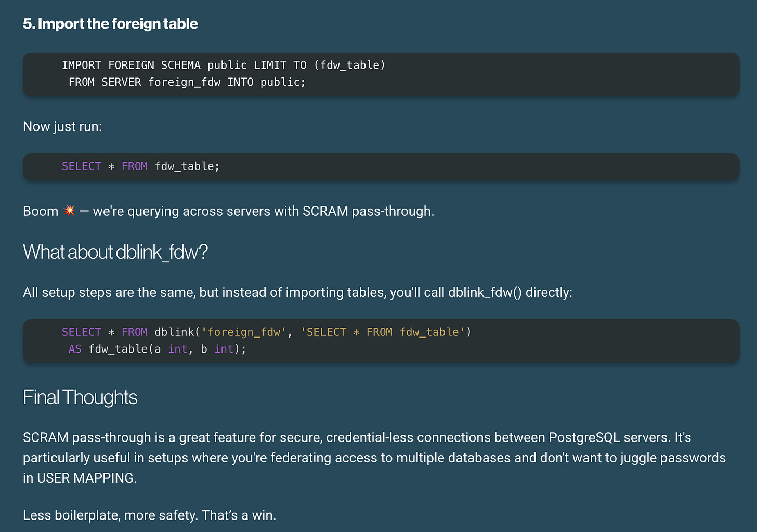Click the orange 'SELECT * FROM fdw_table' string literal
The width and height of the screenshot is (757, 532).
click(383, 332)
